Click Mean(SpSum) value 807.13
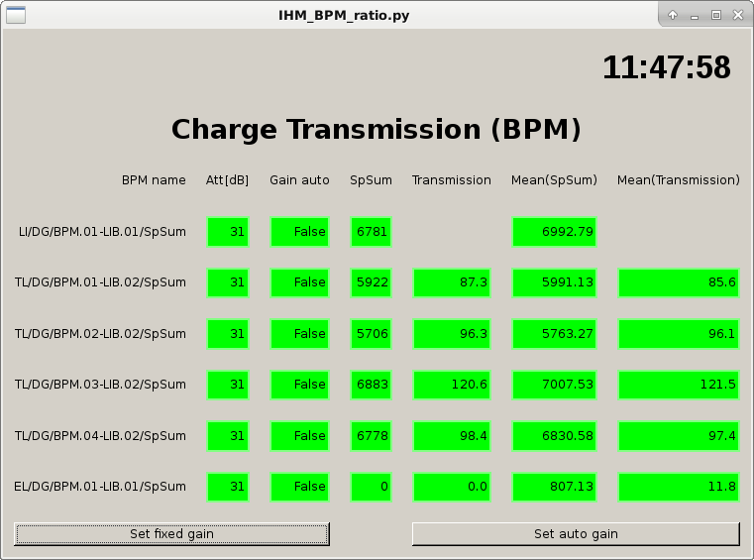754x560 pixels. coord(554,487)
